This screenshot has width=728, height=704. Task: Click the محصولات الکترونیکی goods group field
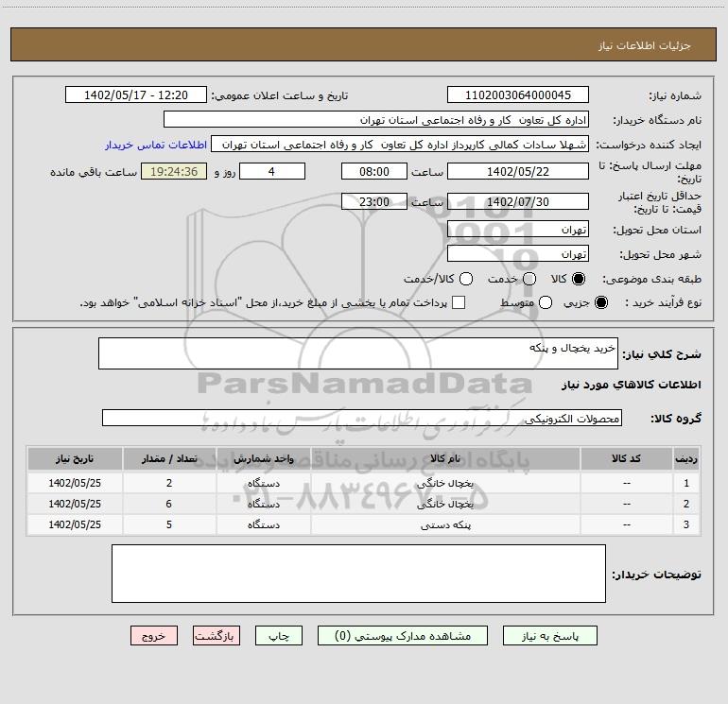click(362, 418)
